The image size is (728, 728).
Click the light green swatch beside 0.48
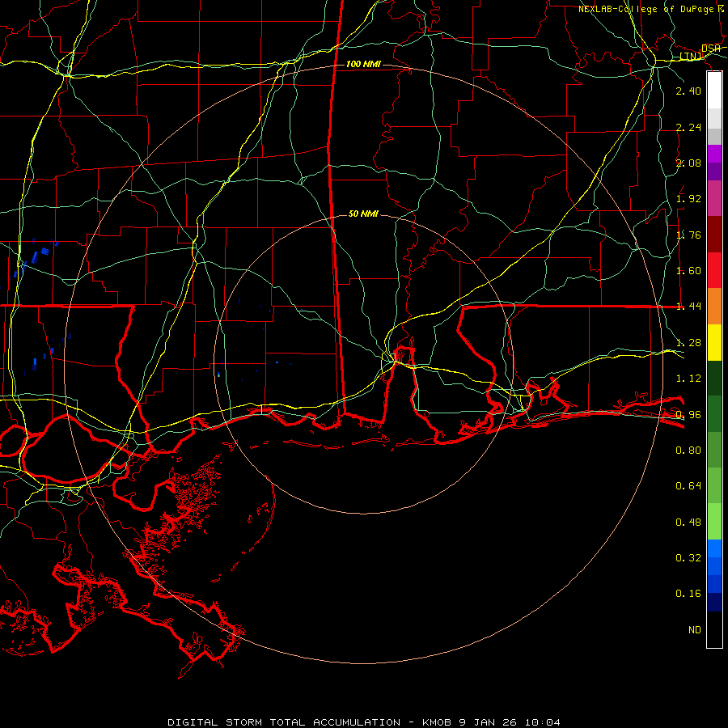(x=714, y=522)
